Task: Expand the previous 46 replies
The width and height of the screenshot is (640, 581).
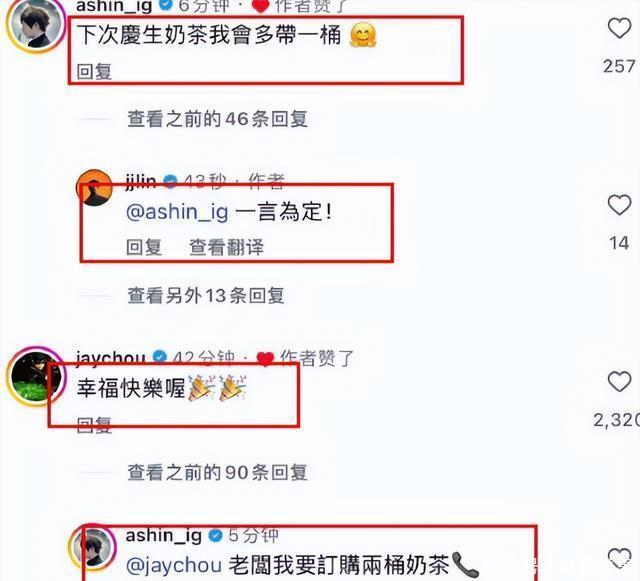Action: tap(217, 119)
